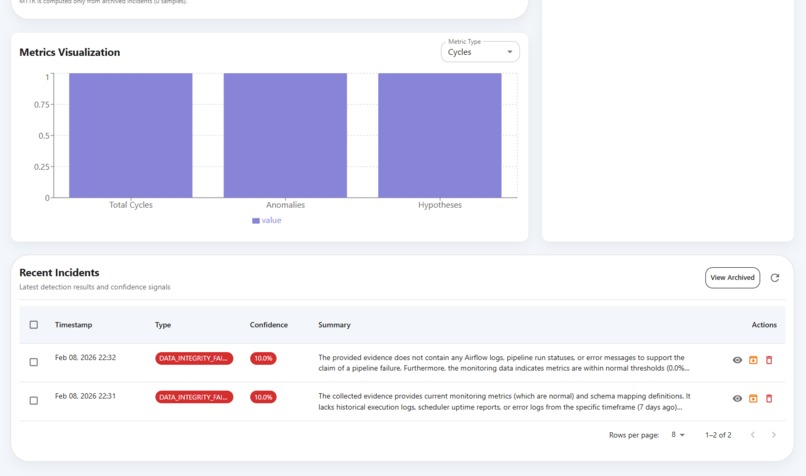Click the Recent Incidents heading
Viewport: 806px width, 476px height.
pos(59,272)
